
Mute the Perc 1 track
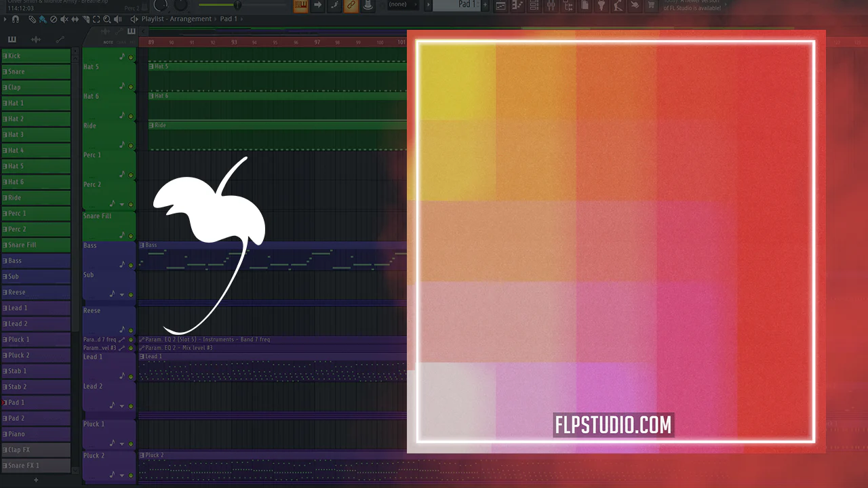point(131,175)
